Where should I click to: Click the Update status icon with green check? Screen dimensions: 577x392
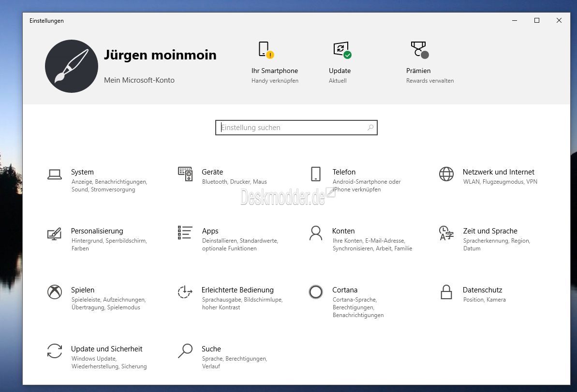click(342, 50)
